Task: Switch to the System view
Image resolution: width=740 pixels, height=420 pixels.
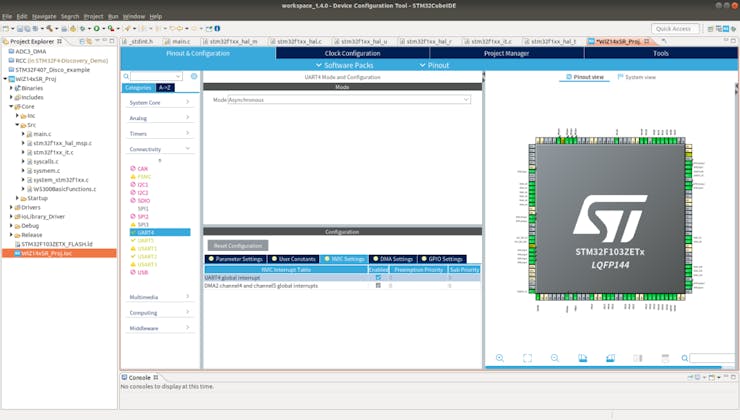Action: point(637,77)
